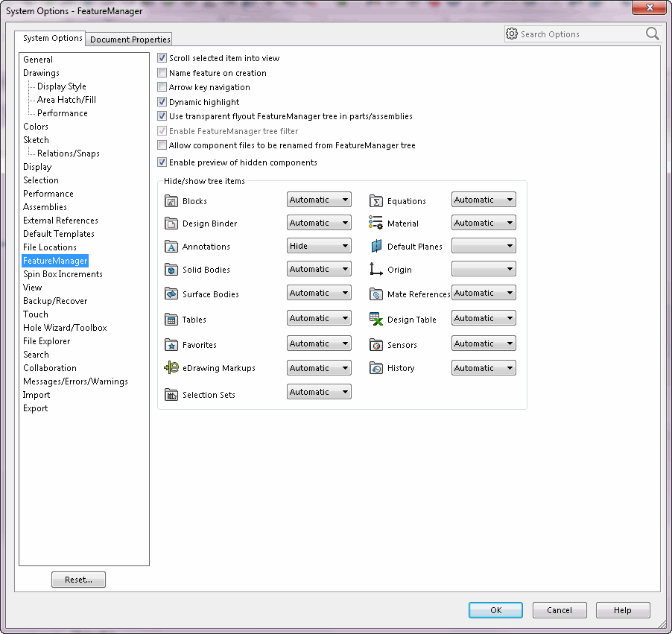Click the Sensors folder icon
The image size is (672, 634).
click(375, 344)
